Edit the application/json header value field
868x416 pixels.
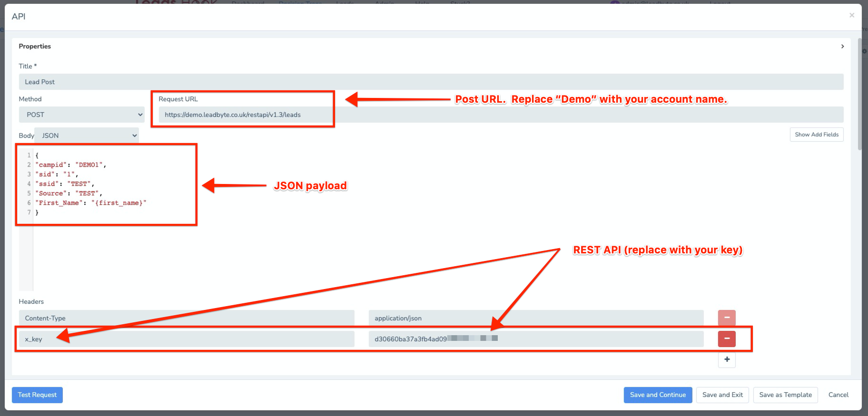[536, 318]
